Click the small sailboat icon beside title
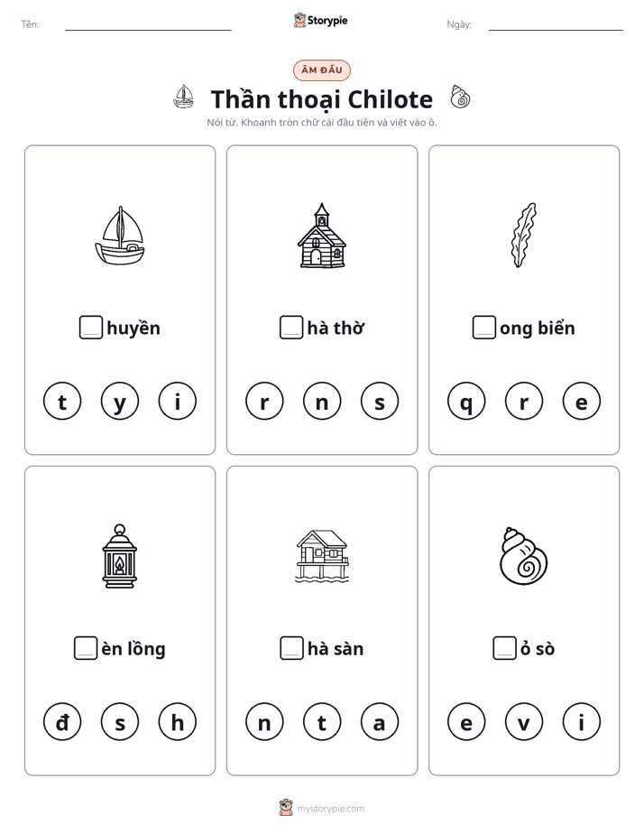 coord(183,97)
